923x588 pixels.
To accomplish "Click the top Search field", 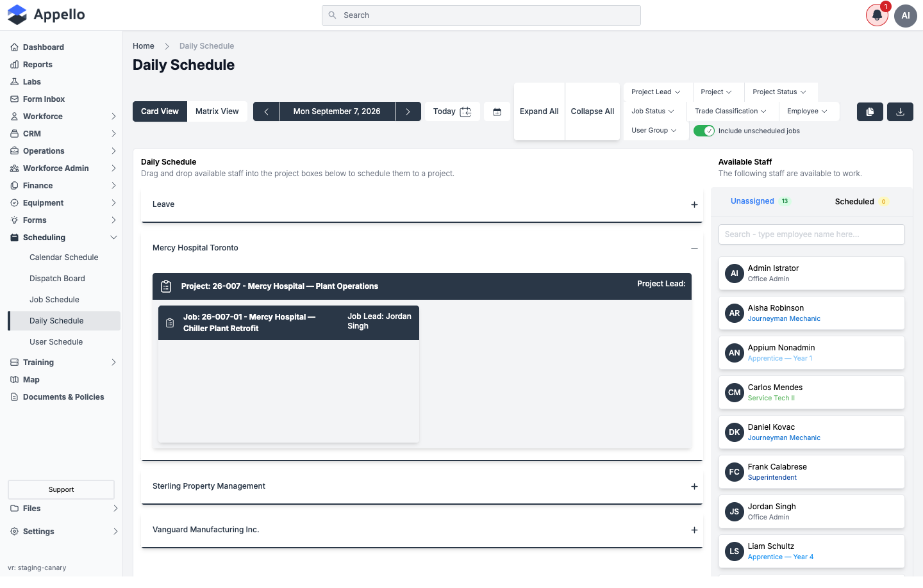I will click(481, 15).
